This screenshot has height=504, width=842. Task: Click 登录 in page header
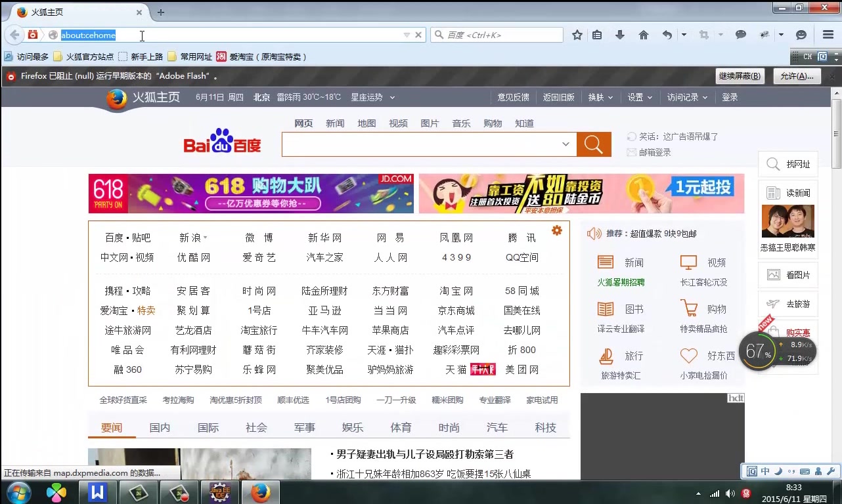coord(730,97)
